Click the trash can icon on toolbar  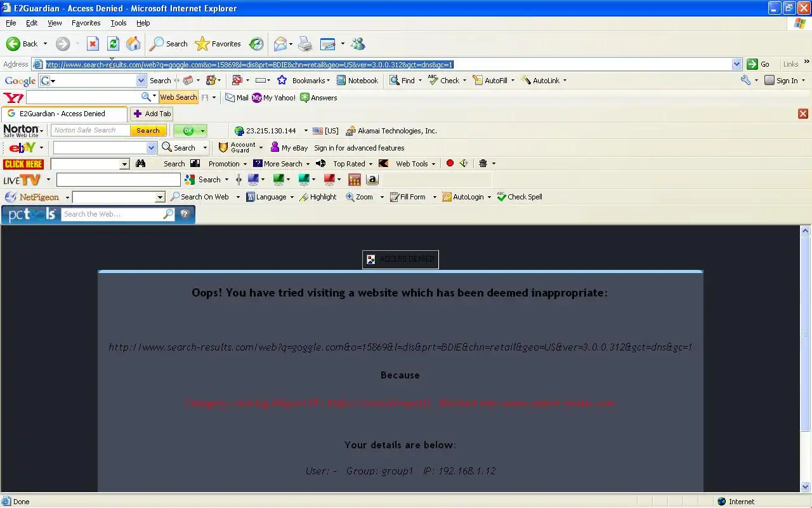point(483,164)
